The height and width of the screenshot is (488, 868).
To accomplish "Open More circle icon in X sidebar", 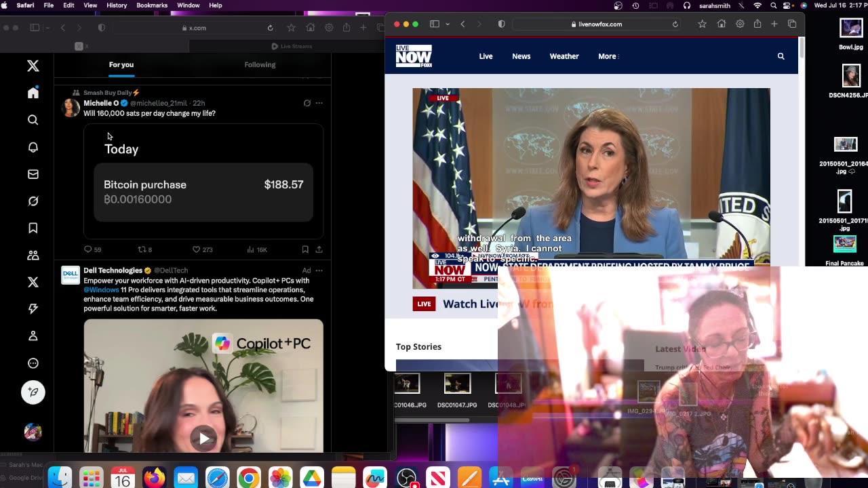I will click(x=33, y=363).
